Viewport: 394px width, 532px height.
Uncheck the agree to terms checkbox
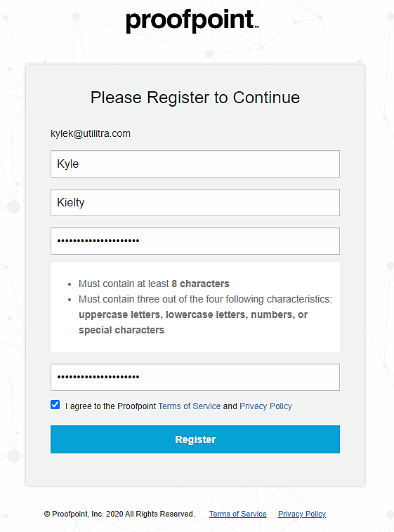(x=55, y=405)
